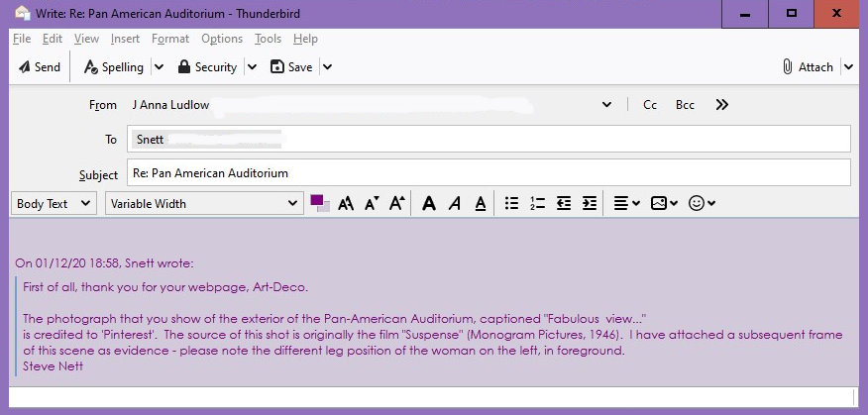Insert a bulleted list
The image size is (868, 415).
point(511,203)
